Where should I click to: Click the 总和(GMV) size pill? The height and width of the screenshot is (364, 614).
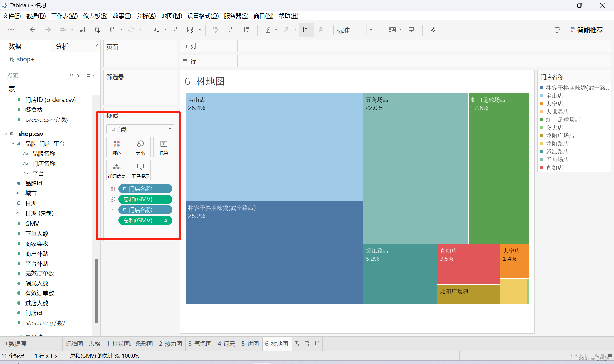pos(145,199)
